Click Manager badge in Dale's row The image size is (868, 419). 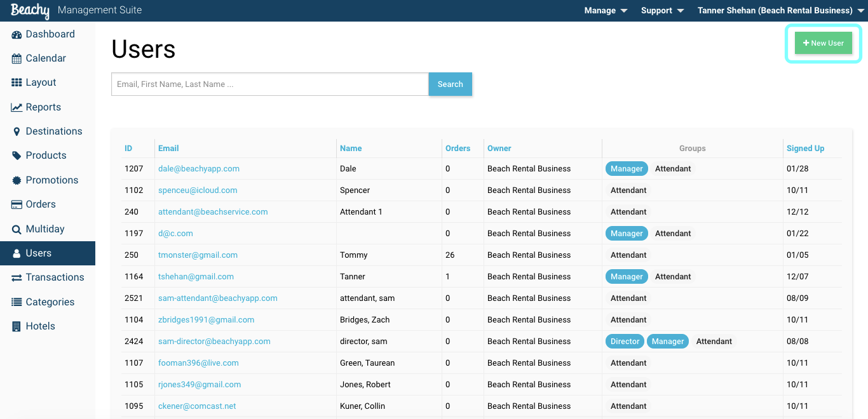(627, 169)
